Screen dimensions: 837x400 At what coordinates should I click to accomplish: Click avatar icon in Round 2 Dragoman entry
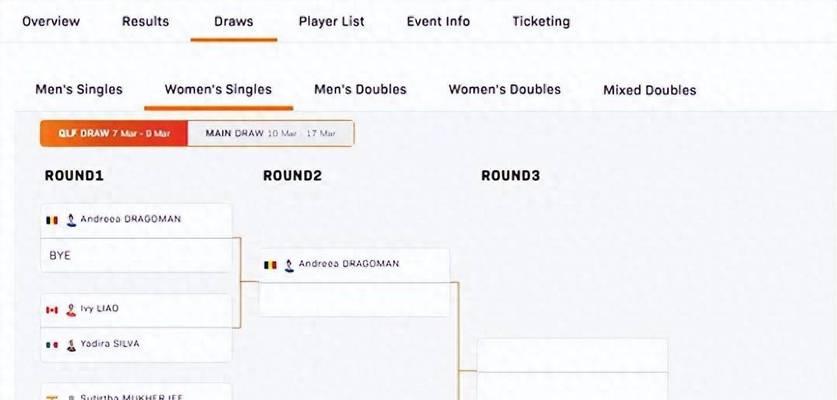click(x=289, y=265)
